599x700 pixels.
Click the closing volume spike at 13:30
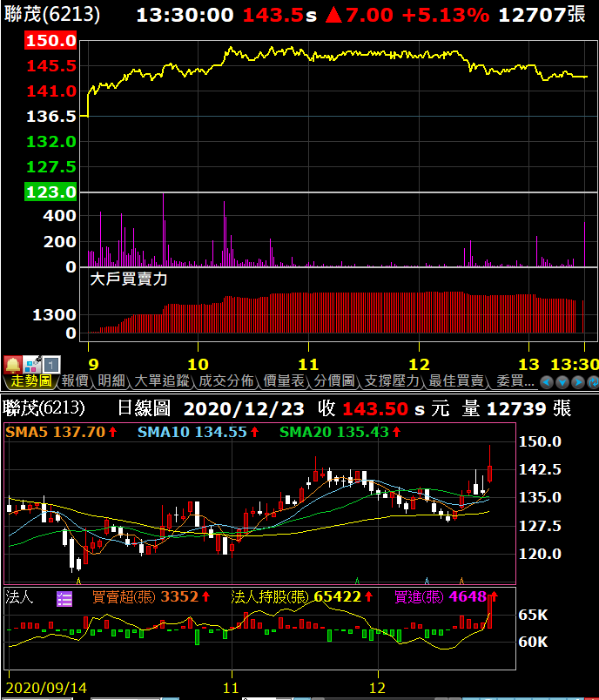coord(584,244)
